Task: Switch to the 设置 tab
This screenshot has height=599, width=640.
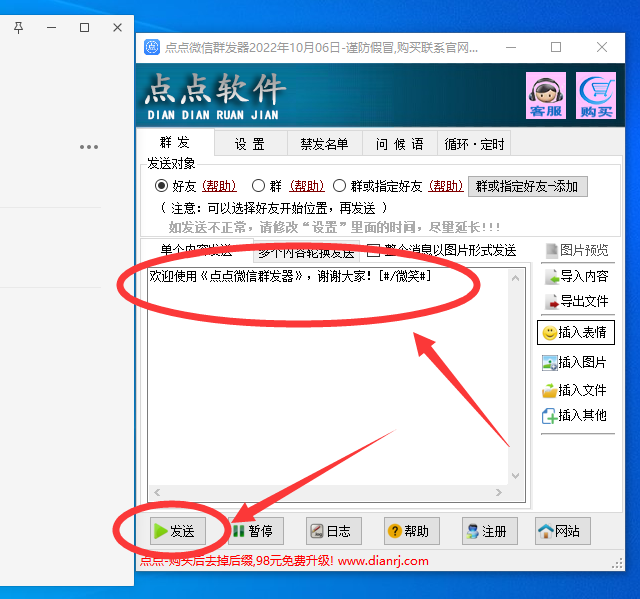Action: tap(251, 144)
